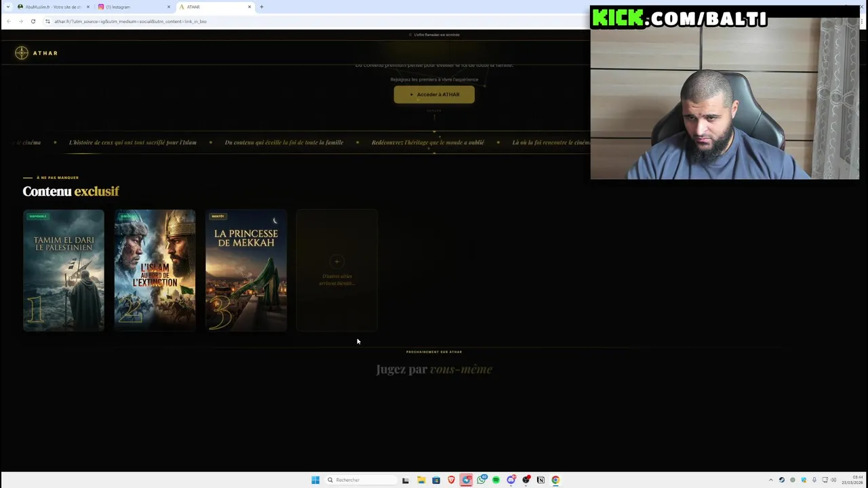Reload the current page
868x488 pixels.
point(33,21)
